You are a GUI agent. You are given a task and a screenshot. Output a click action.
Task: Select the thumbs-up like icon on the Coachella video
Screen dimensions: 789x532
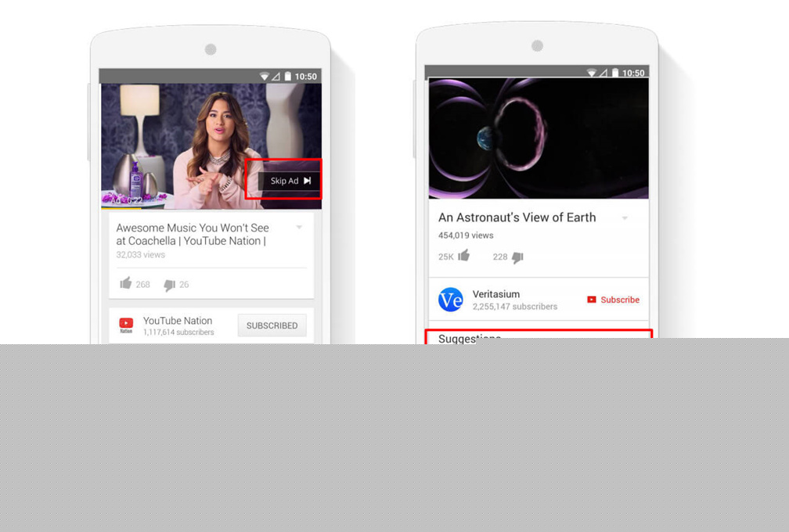127,284
